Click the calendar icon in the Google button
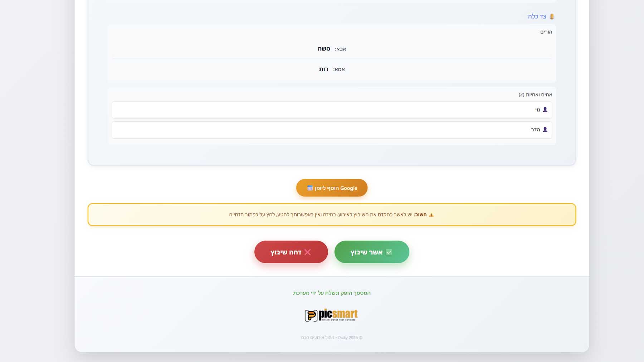This screenshot has width=644, height=362. point(310,188)
